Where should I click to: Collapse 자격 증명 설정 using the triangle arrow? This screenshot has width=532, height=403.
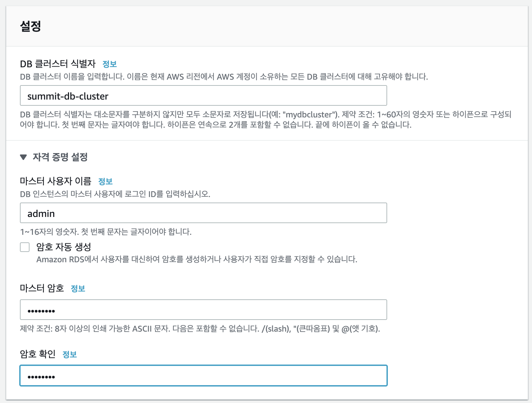click(23, 157)
